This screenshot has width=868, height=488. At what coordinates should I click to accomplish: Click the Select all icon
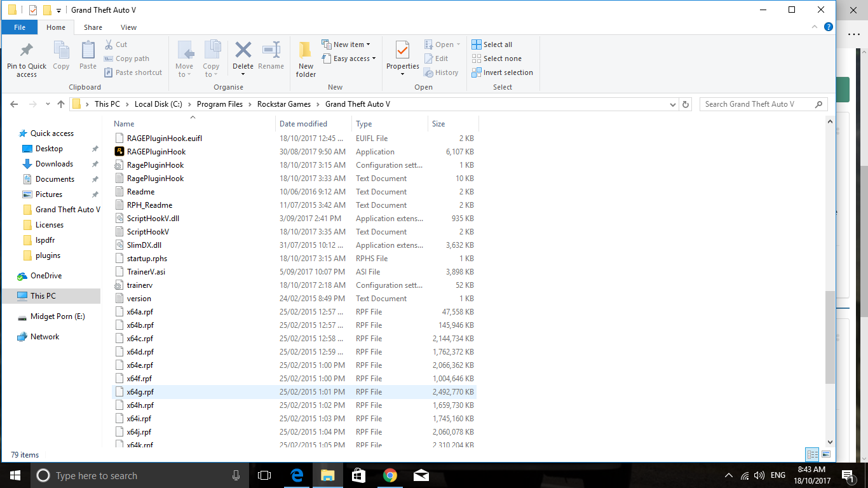pos(477,44)
